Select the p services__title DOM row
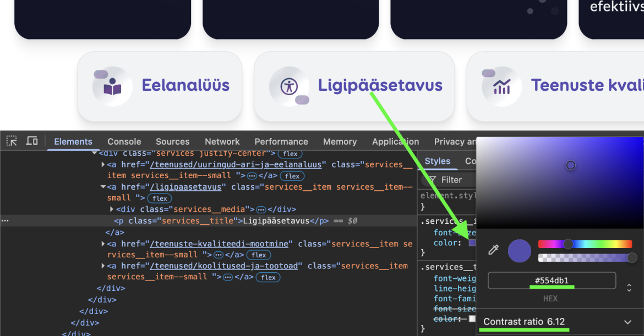The image size is (644, 336). tap(209, 221)
